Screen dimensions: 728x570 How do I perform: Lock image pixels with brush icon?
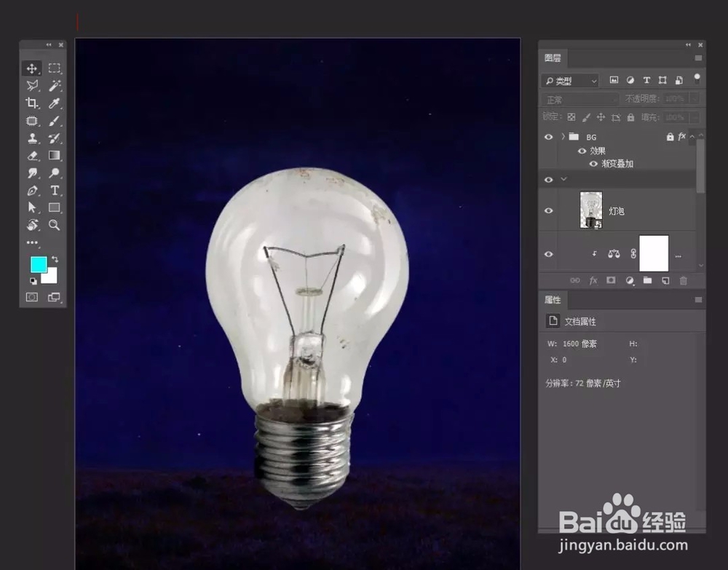(x=586, y=117)
